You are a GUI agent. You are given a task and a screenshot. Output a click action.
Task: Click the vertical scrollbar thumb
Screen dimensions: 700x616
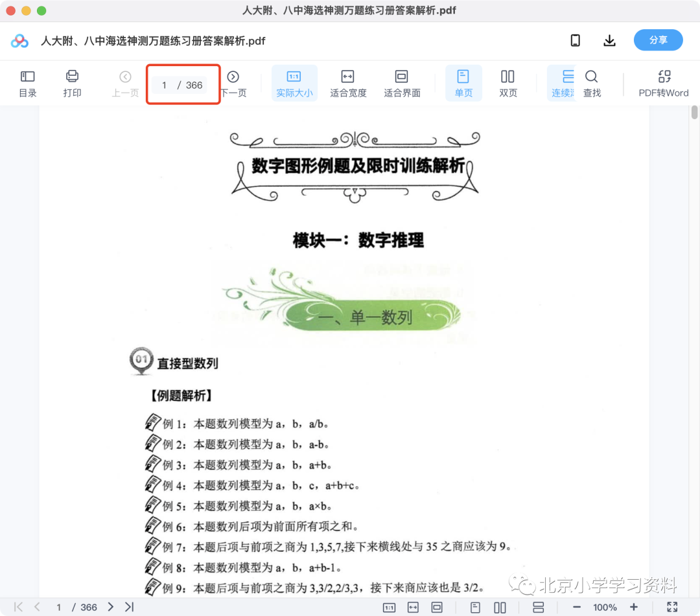point(694,112)
